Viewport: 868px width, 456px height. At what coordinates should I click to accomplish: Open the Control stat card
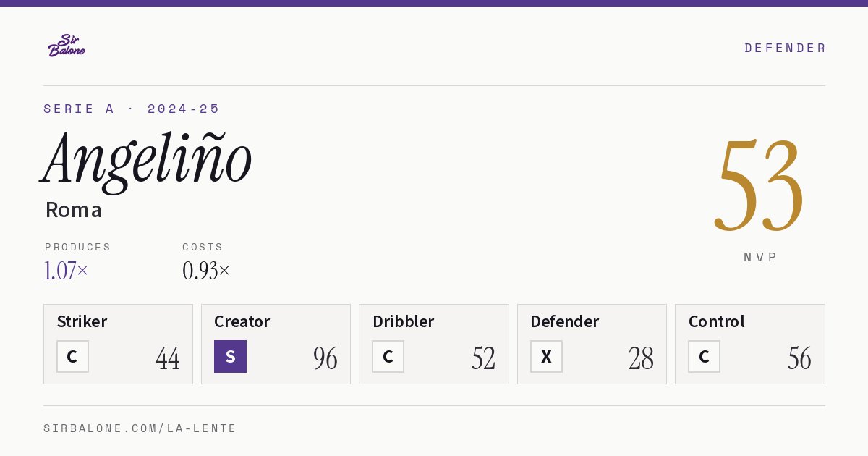750,344
